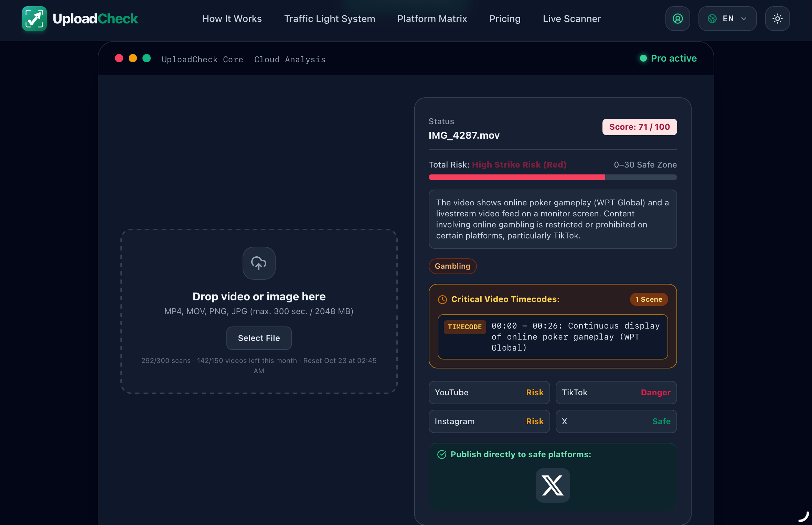Screen dimensions: 812x525
Task: Click the UploadCheck brand name text
Action: (95, 19)
